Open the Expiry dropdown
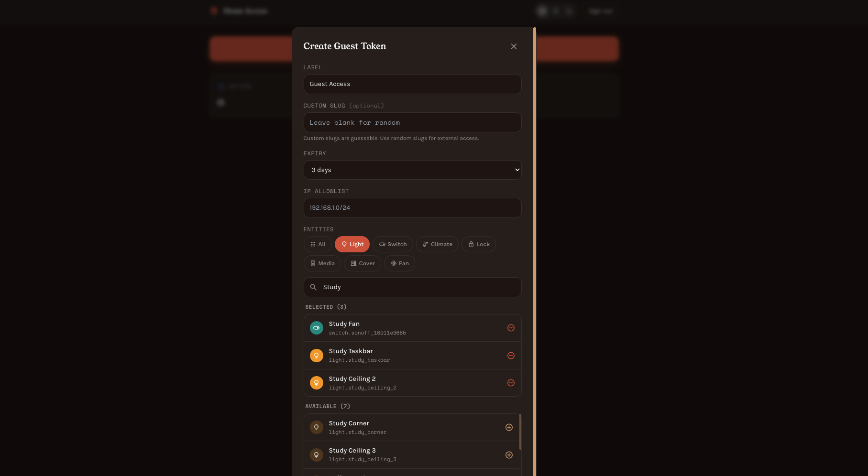868x476 pixels. point(412,170)
